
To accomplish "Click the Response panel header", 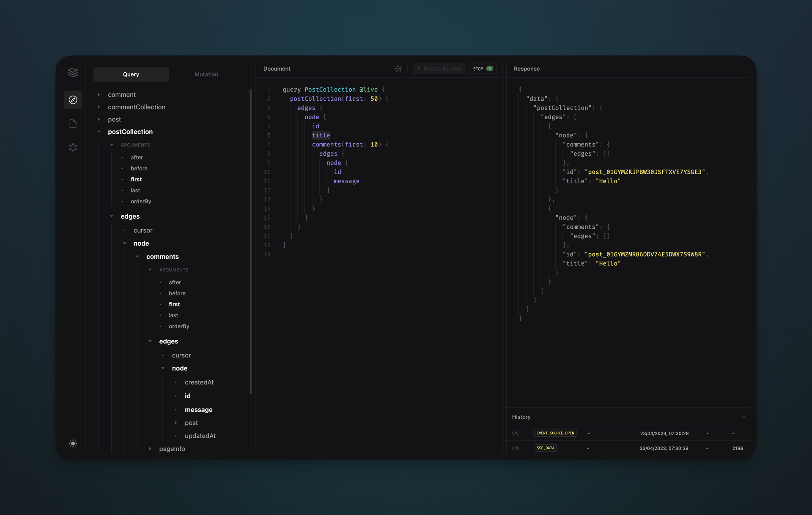I will [527, 68].
